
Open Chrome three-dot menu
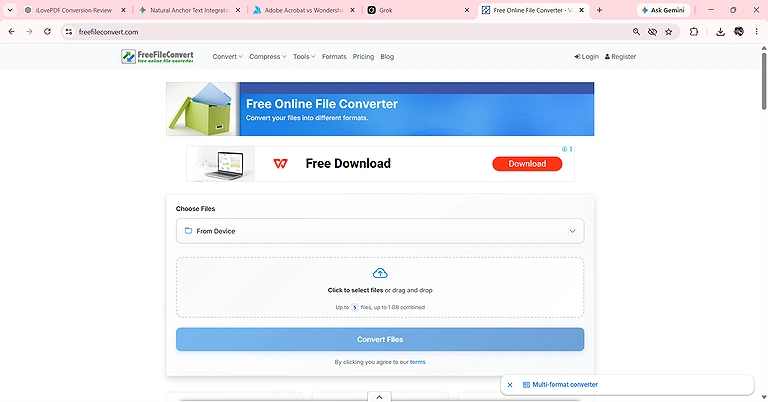(x=756, y=32)
